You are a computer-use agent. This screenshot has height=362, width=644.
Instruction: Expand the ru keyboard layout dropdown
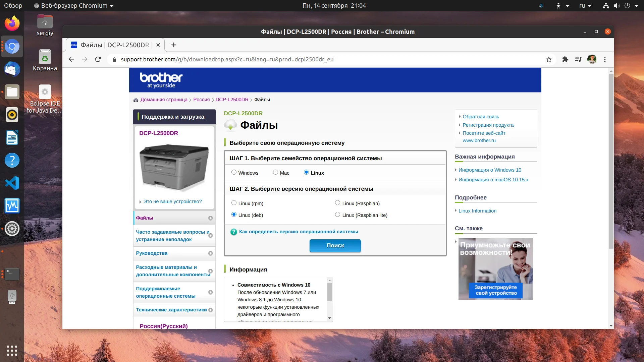pyautogui.click(x=585, y=6)
